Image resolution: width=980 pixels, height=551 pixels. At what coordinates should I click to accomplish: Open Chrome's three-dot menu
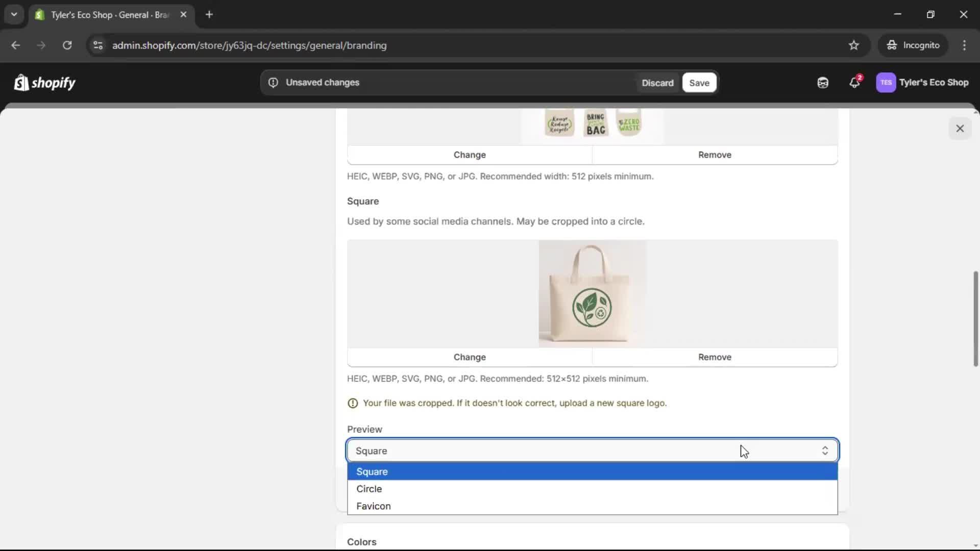(x=965, y=45)
